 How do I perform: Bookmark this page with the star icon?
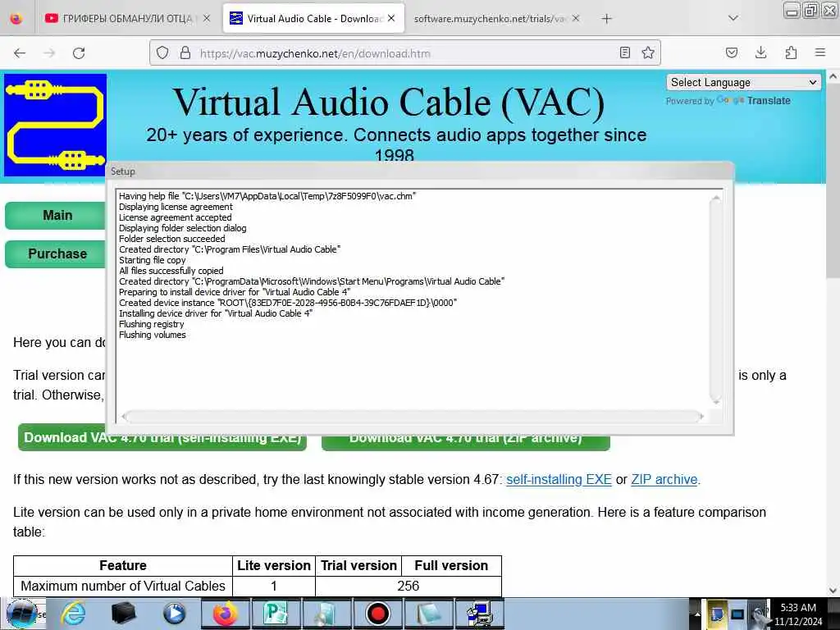click(648, 52)
